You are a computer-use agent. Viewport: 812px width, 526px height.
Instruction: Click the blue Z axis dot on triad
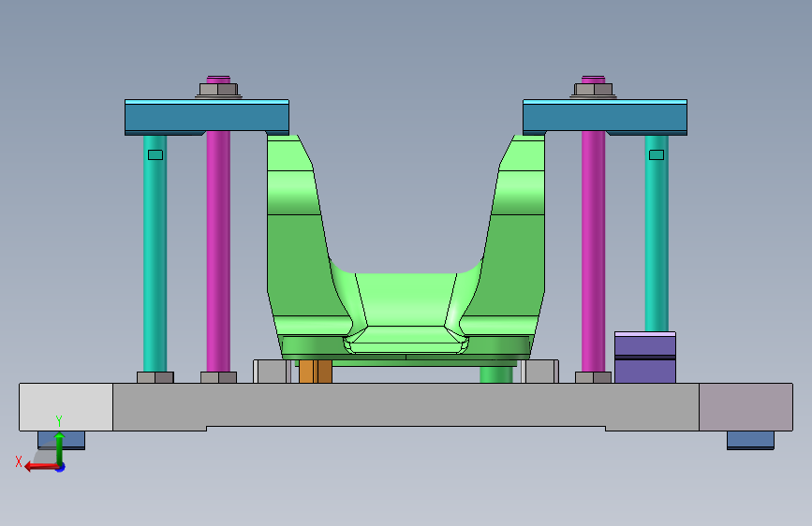tap(61, 467)
